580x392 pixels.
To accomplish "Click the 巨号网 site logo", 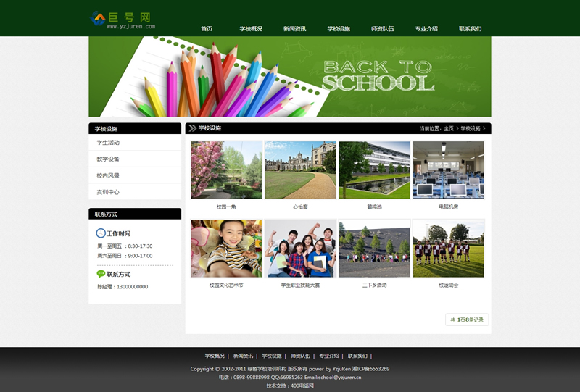I will pos(121,19).
